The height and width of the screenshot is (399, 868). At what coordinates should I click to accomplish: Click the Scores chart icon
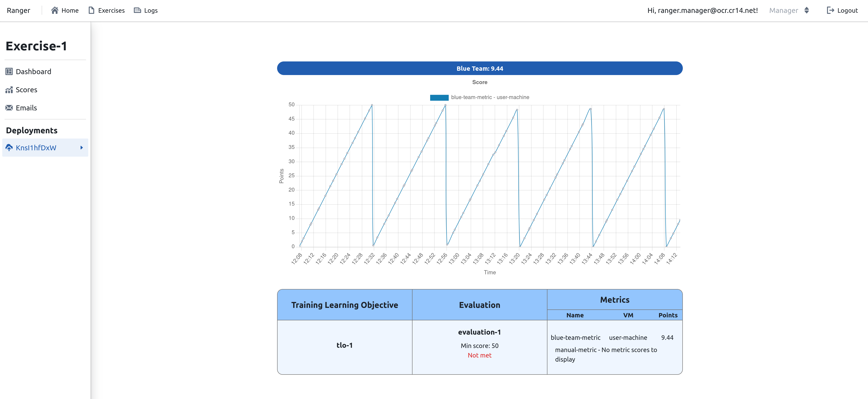[9, 90]
